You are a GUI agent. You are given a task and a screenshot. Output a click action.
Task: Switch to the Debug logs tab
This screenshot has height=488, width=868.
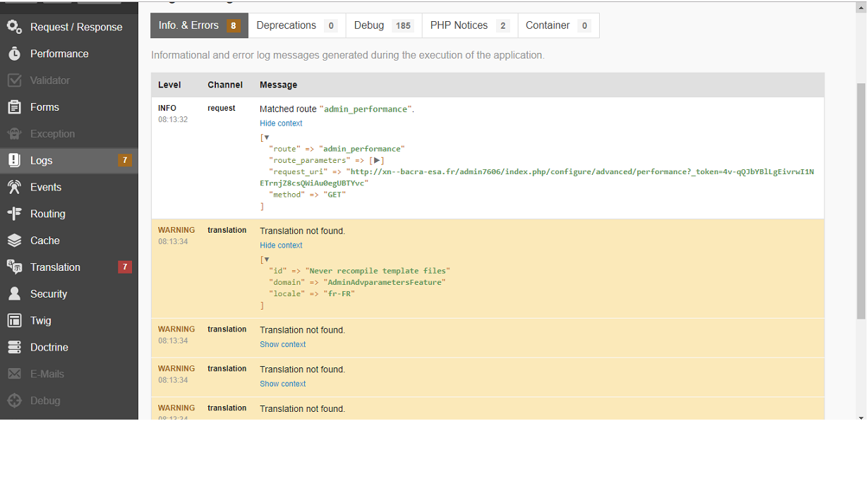pyautogui.click(x=383, y=25)
